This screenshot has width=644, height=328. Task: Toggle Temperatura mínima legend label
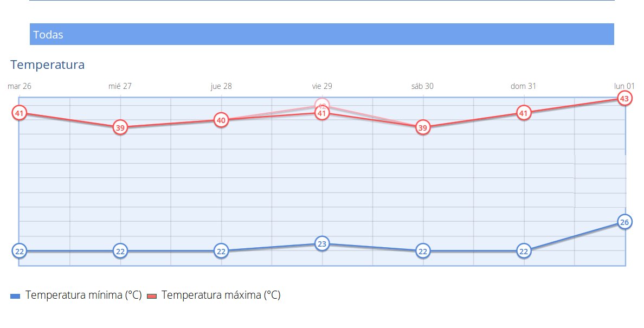click(x=83, y=295)
